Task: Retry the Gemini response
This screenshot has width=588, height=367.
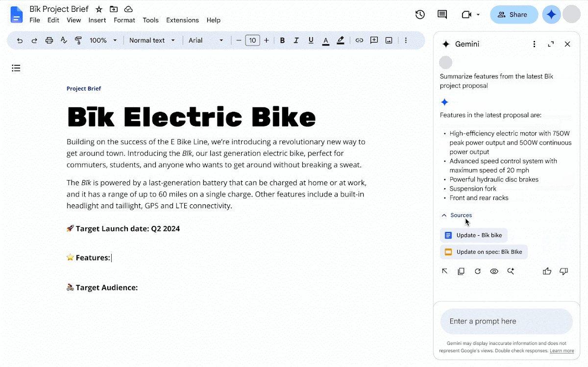Action: (x=478, y=271)
